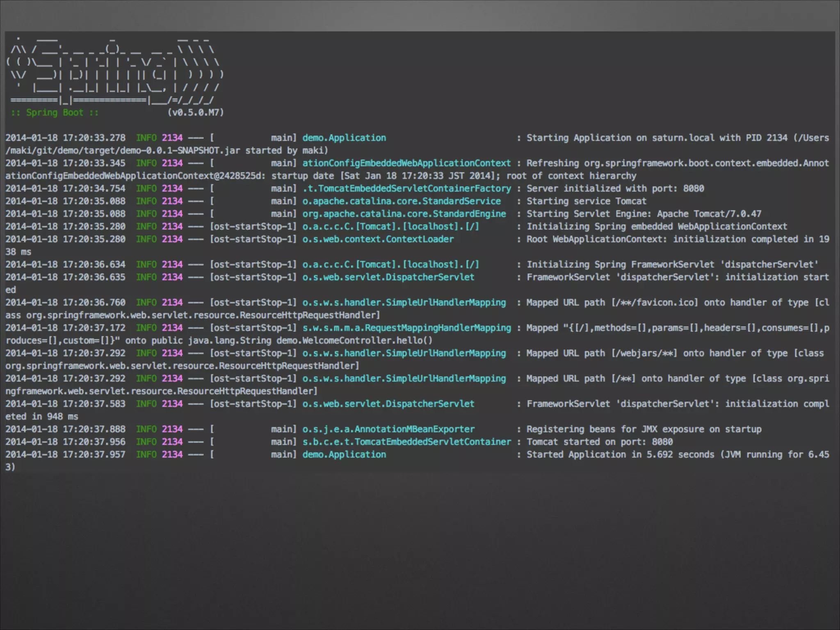Click 'Tomcat started on port: 8080' message
This screenshot has width=840, height=630.
(600, 442)
